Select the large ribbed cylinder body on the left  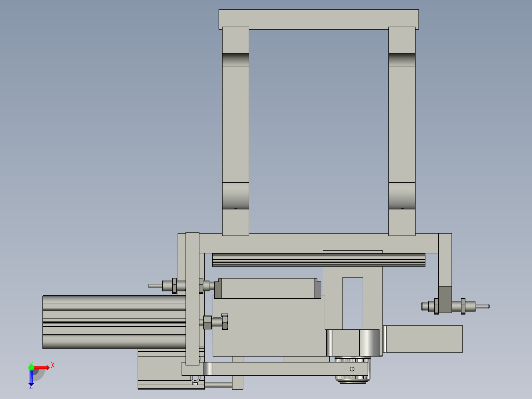114,322
